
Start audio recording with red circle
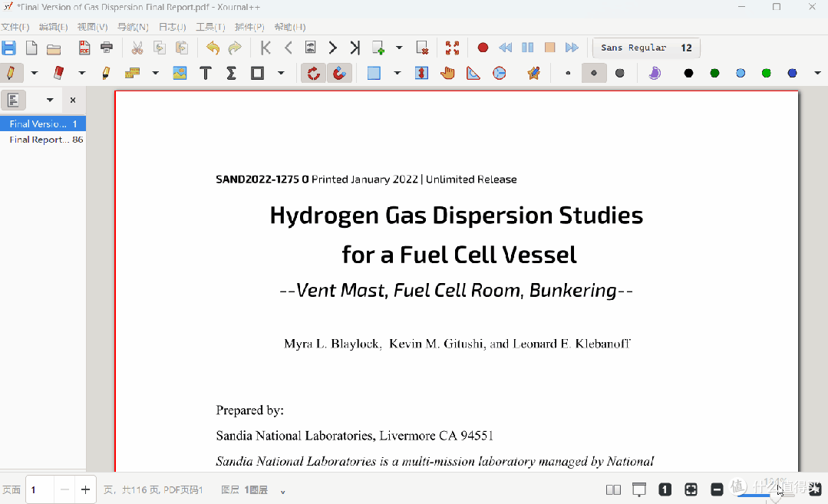pos(483,48)
